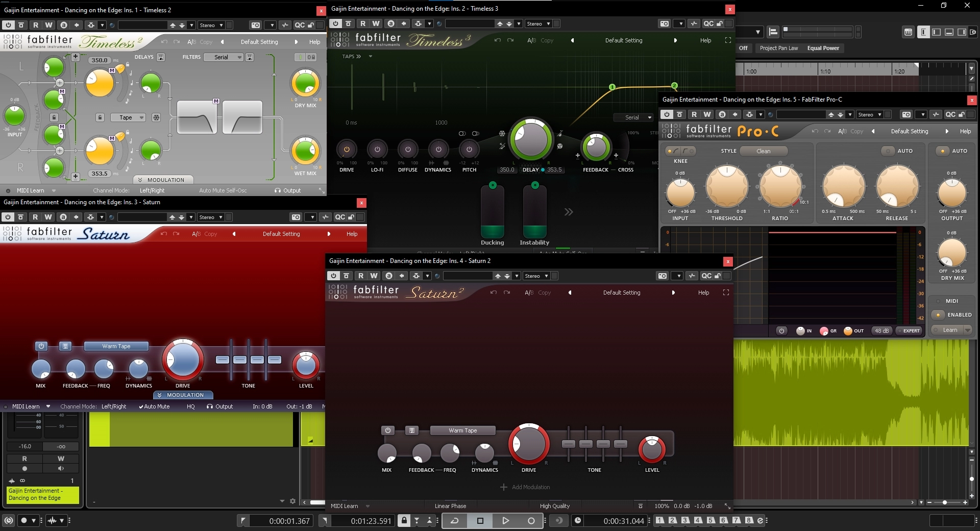The image size is (980, 531).
Task: Click the full screen icon in Timeless 3
Action: pos(728,40)
